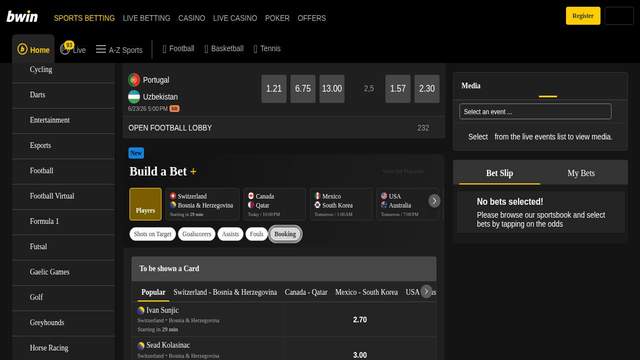Open SPORTS BETTING in top menu
Screen dimensions: 640x360
tap(84, 18)
